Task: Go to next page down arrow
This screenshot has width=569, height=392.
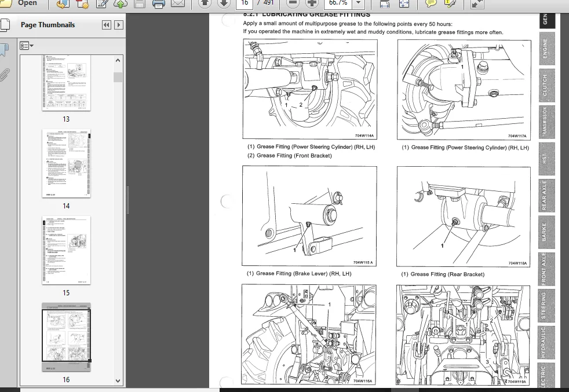Action: (224, 3)
